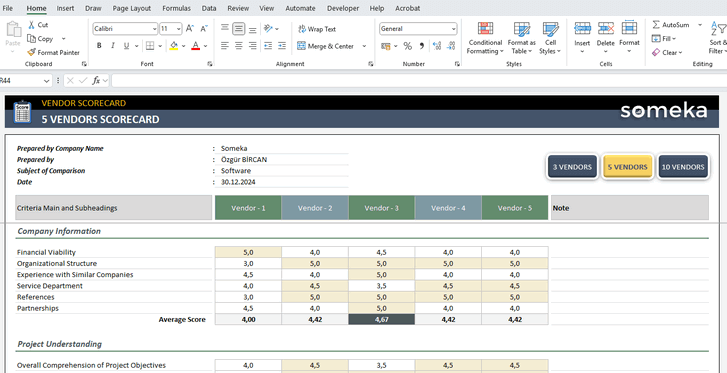Switch to the Page Layout tab
The height and width of the screenshot is (373, 727).
(x=132, y=8)
